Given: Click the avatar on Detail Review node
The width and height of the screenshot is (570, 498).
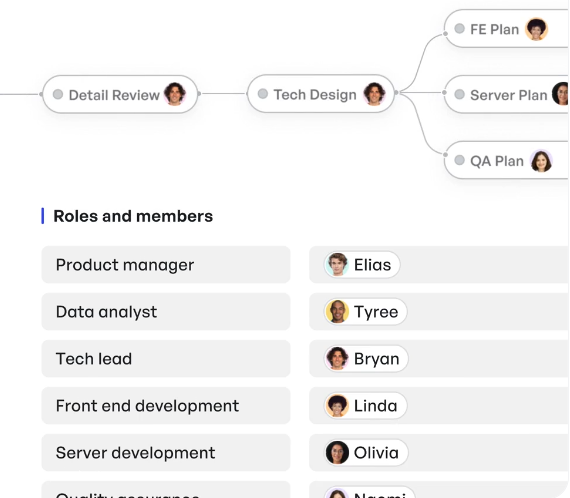Looking at the screenshot, I should 175,94.
